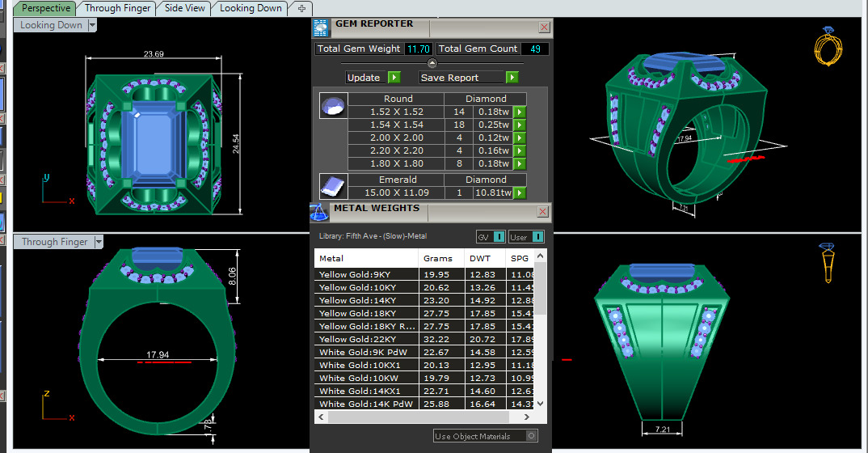The height and width of the screenshot is (453, 868).
Task: Click the Total Gem Count value 49
Action: point(535,49)
